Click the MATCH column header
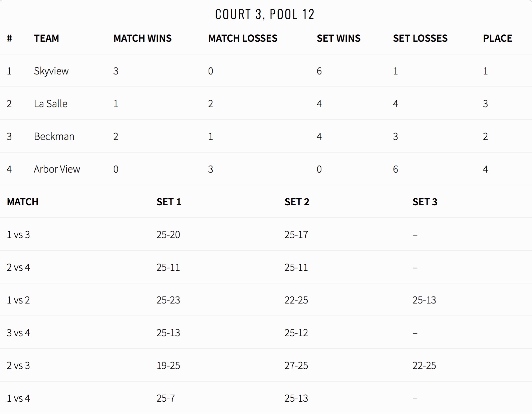 point(23,202)
